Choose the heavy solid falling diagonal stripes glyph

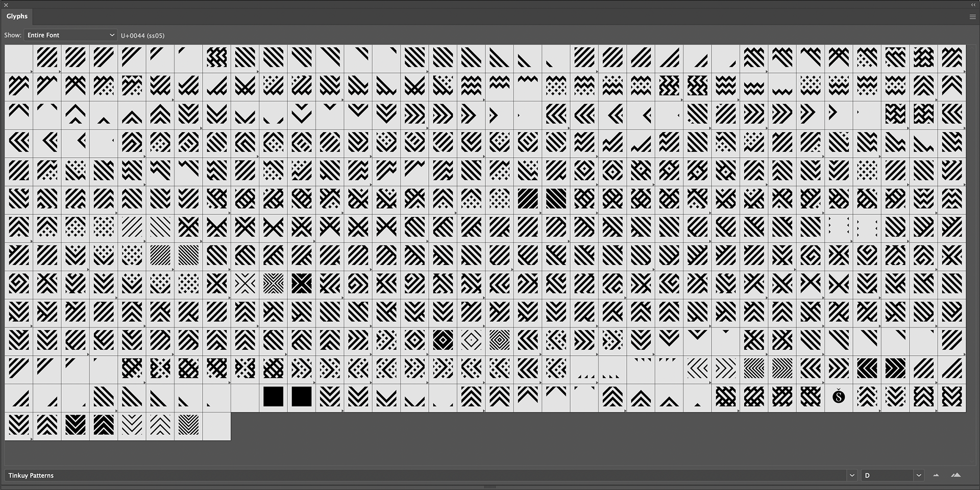(x=556, y=199)
